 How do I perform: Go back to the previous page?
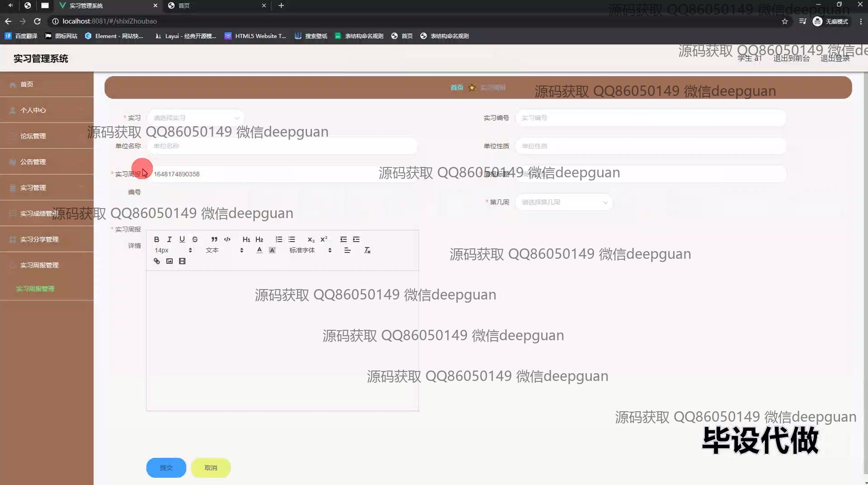click(x=8, y=21)
